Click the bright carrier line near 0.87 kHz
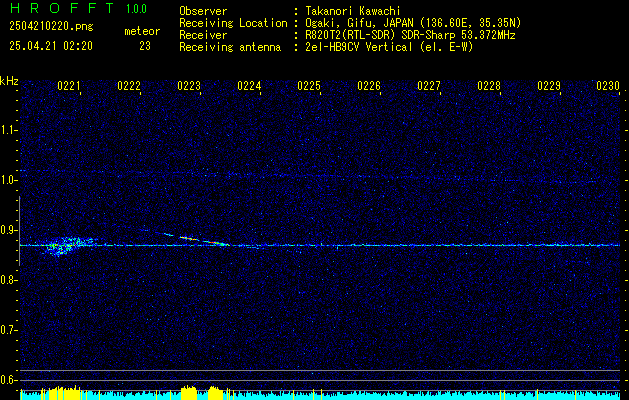 tap(320, 245)
